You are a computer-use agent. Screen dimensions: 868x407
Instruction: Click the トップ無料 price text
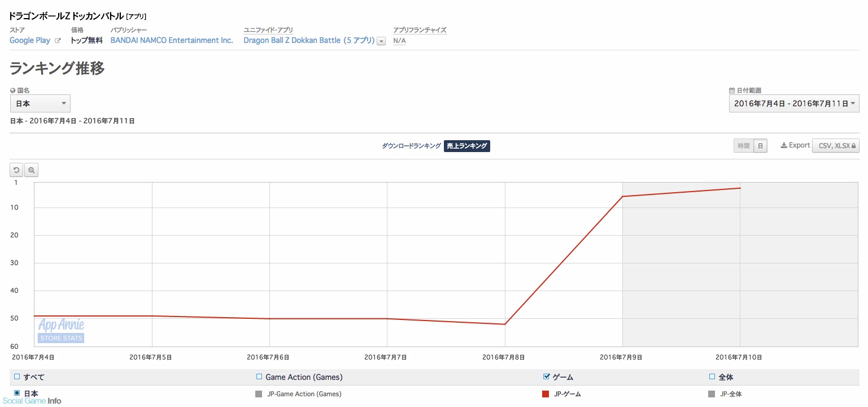coord(86,41)
